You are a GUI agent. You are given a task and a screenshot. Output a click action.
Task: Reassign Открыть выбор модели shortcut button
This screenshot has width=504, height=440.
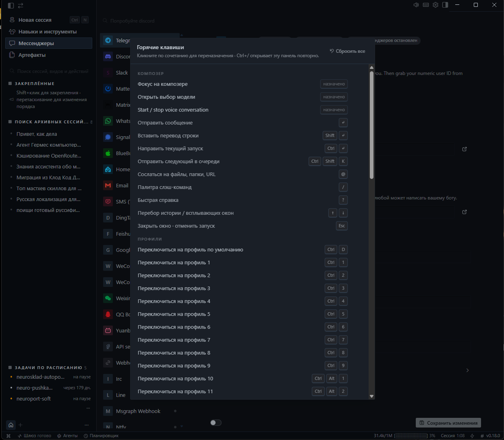[x=334, y=97]
